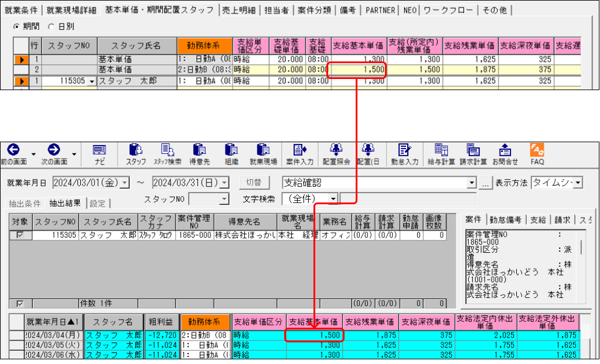Open dropdown next to 次の画面

click(x=74, y=154)
